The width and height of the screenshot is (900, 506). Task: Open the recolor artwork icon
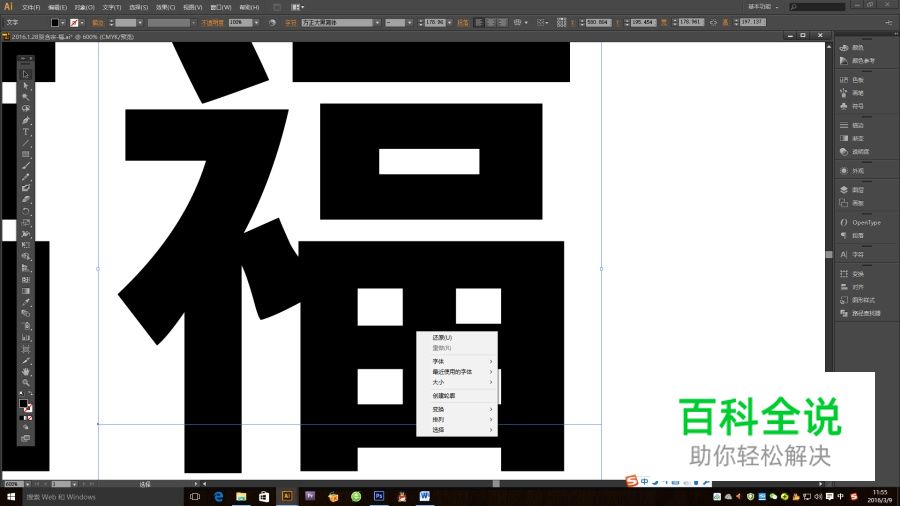(x=272, y=22)
